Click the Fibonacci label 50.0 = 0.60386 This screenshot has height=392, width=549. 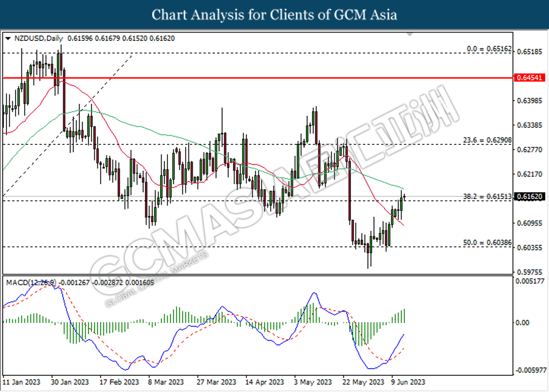(488, 243)
